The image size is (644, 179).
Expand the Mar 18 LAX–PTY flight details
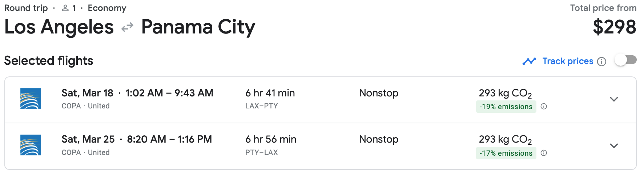click(x=614, y=99)
